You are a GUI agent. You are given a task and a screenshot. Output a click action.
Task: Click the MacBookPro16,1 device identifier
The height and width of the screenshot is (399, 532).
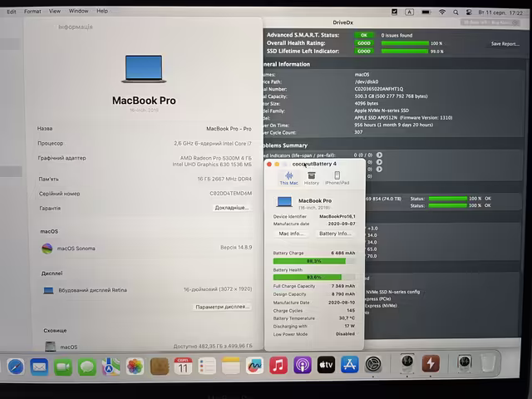pos(337,216)
